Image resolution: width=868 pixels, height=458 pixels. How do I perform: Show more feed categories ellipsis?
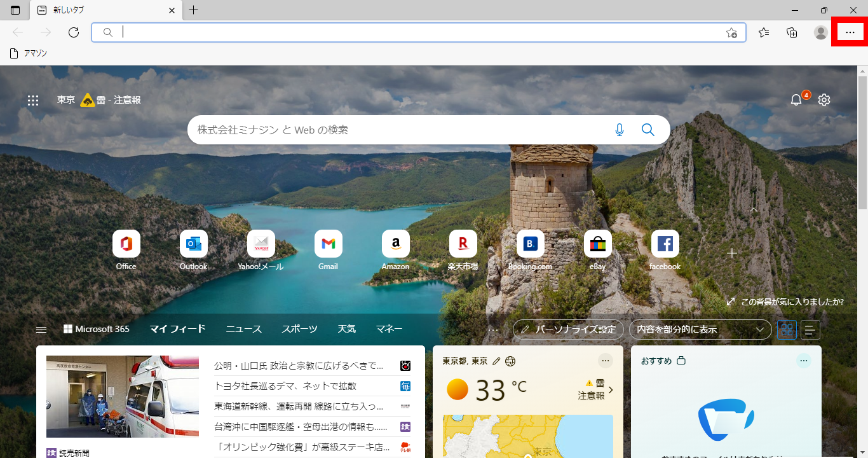click(x=493, y=330)
